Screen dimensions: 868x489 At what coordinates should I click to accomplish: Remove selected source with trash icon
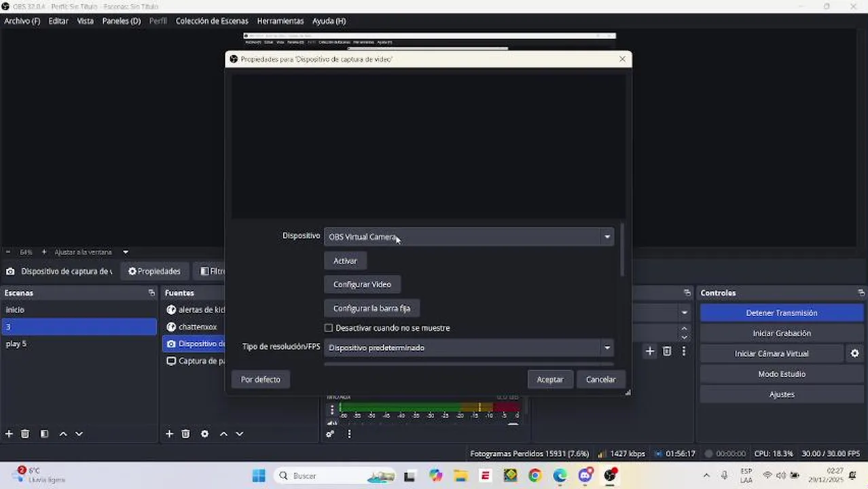185,434
